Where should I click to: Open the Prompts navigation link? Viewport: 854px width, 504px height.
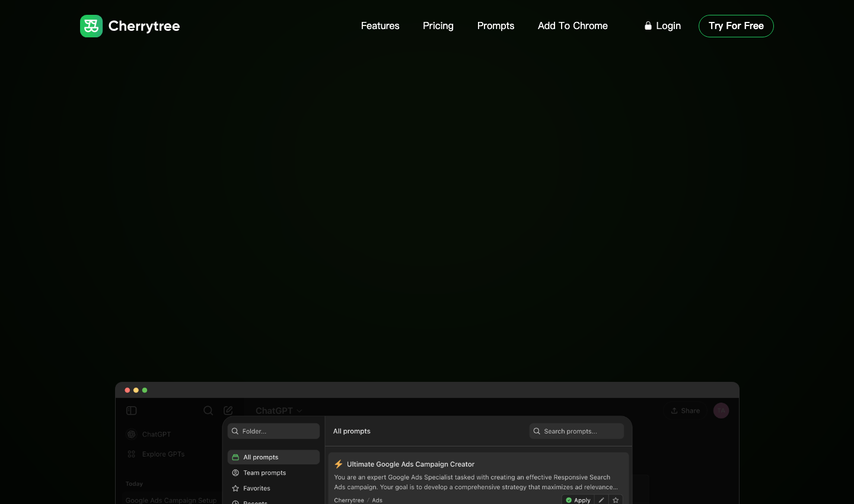[x=496, y=26]
